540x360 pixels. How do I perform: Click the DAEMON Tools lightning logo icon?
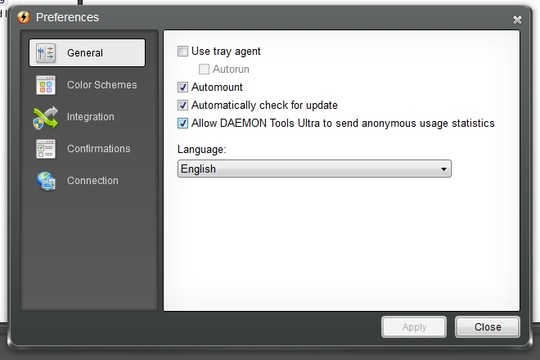(x=24, y=17)
